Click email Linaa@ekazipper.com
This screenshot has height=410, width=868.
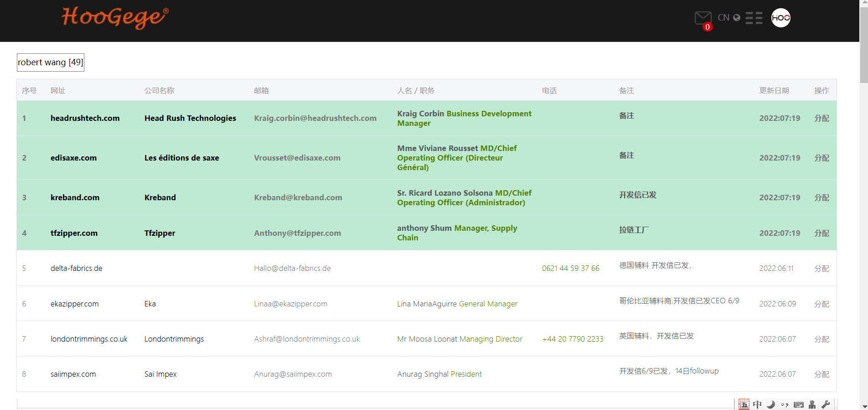point(290,304)
